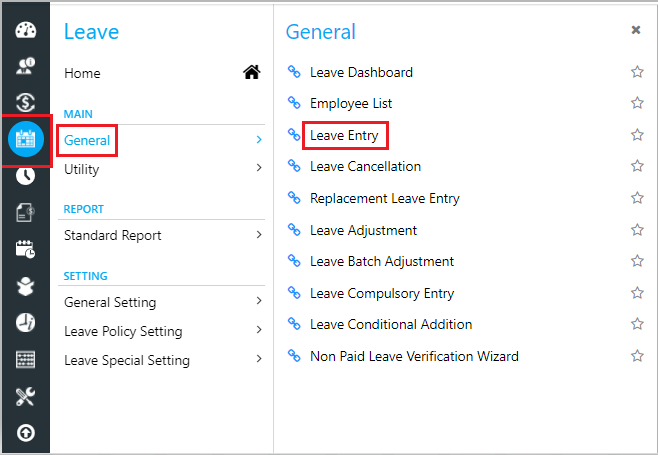Viewport: 658px width, 455px height.
Task: Select the General menu item
Action: click(x=87, y=140)
